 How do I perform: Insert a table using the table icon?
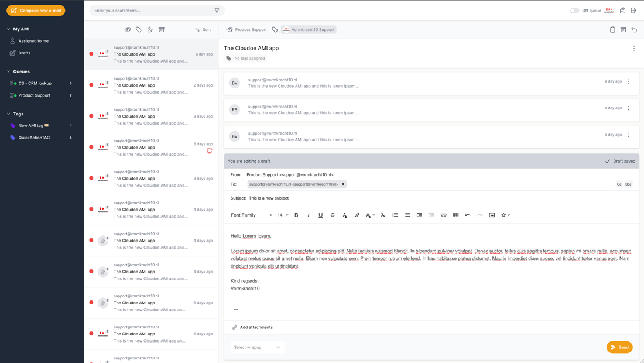click(455, 215)
